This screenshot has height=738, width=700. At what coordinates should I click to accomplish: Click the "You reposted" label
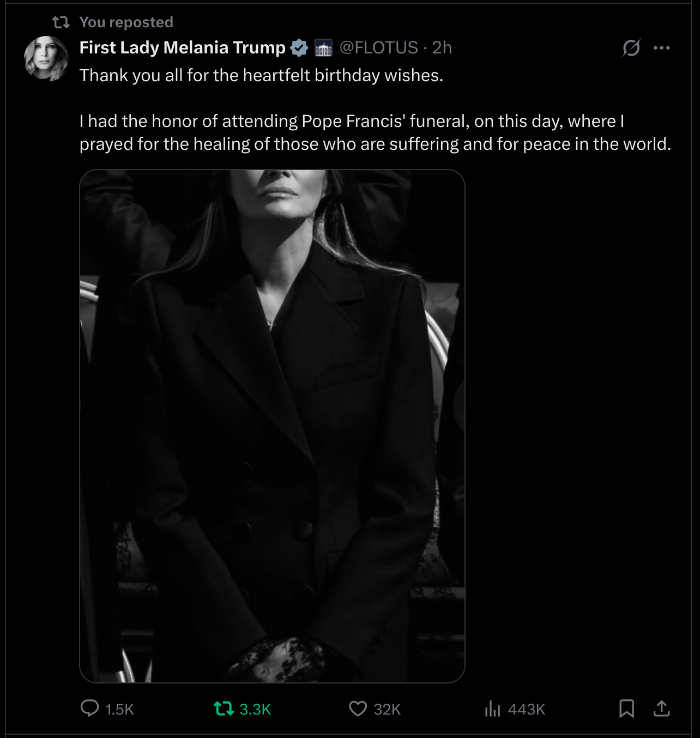[126, 22]
